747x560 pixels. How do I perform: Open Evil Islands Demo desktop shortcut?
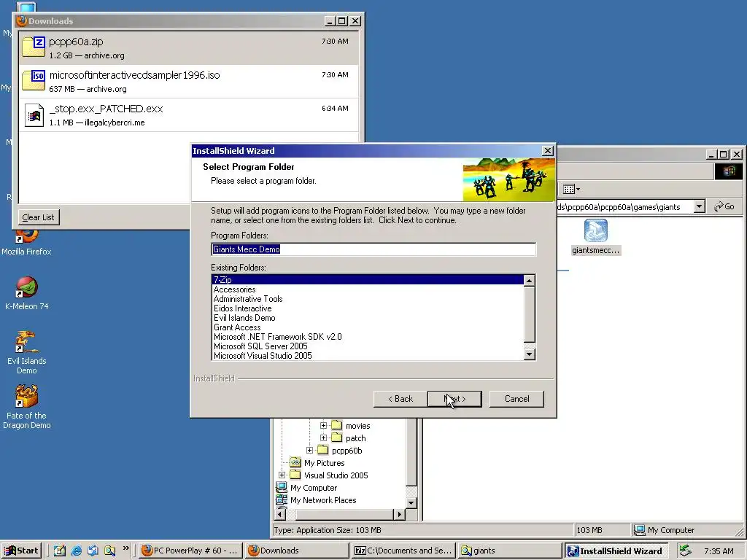(27, 352)
